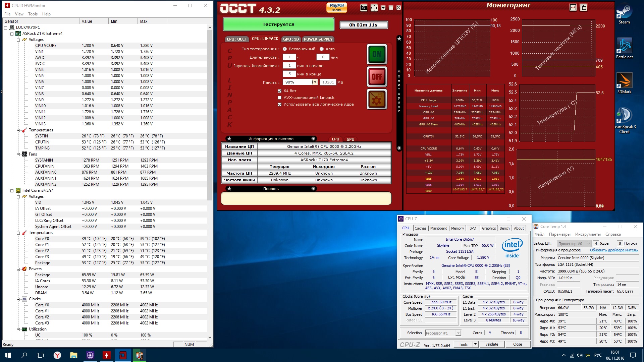Click the Yandex browser taskbar icon
This screenshot has height=362, width=644.
coord(57,355)
